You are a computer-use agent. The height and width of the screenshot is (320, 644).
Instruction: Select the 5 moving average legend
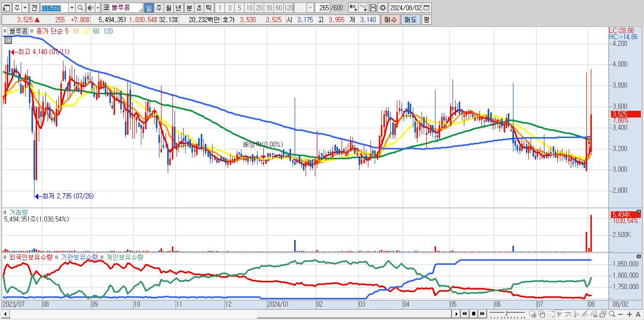click(67, 31)
